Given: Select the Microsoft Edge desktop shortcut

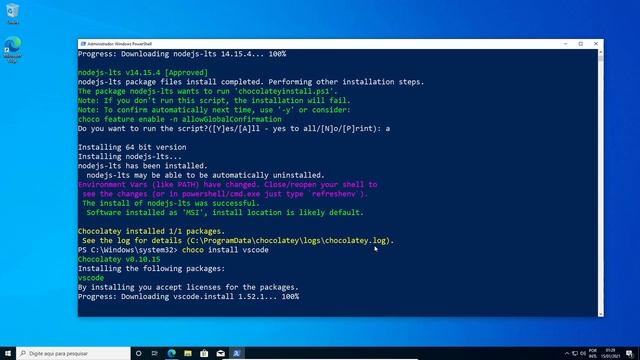Looking at the screenshot, I should pos(13,49).
